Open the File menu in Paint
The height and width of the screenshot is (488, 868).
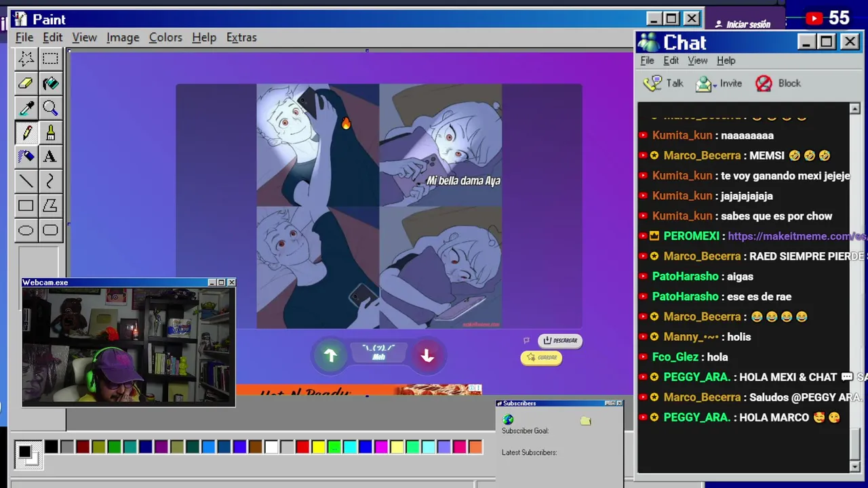click(x=24, y=37)
